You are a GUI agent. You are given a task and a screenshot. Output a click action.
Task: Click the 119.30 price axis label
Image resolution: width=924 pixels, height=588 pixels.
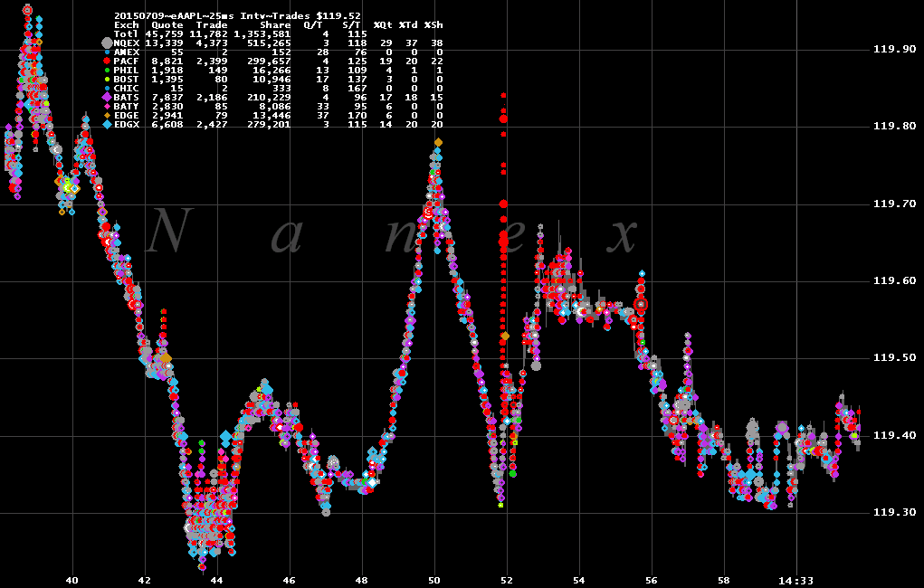(894, 513)
